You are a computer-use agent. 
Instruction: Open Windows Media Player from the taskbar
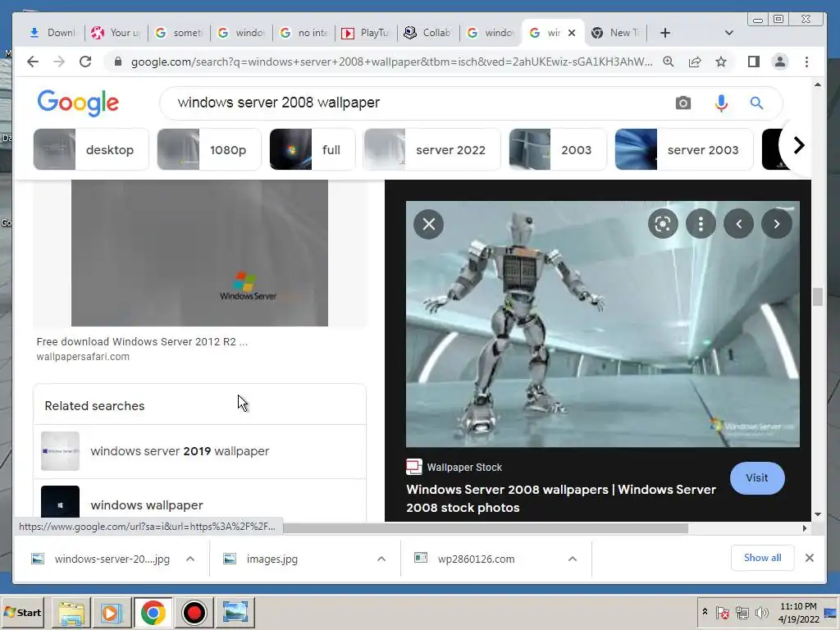[x=112, y=612]
